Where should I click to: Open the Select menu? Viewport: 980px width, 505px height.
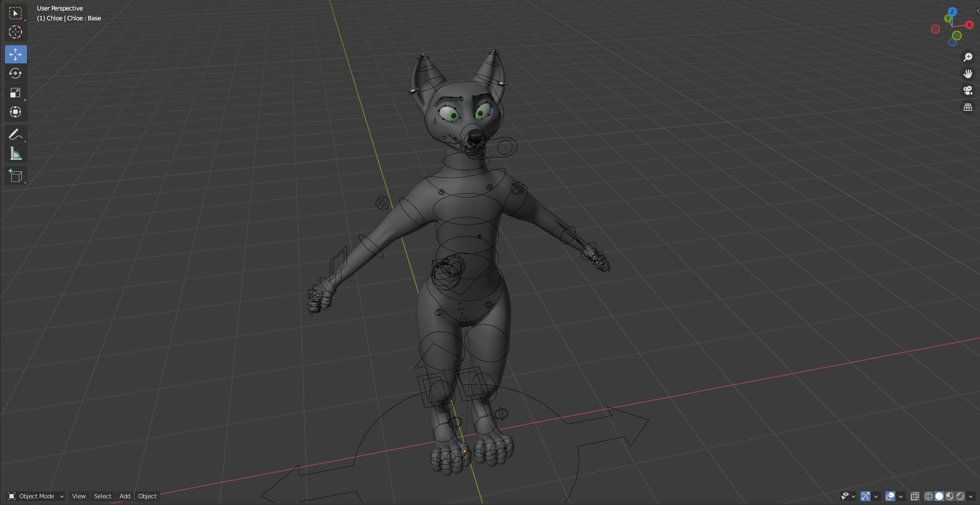point(102,496)
